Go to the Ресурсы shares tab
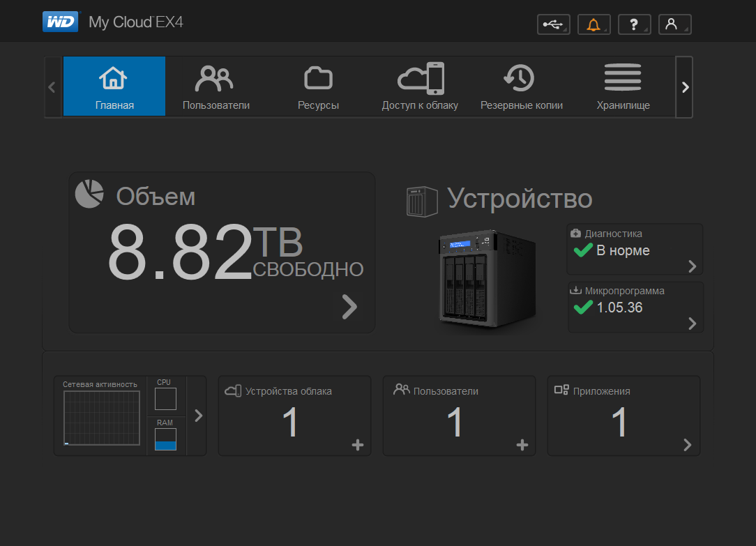The width and height of the screenshot is (756, 546). [x=318, y=86]
